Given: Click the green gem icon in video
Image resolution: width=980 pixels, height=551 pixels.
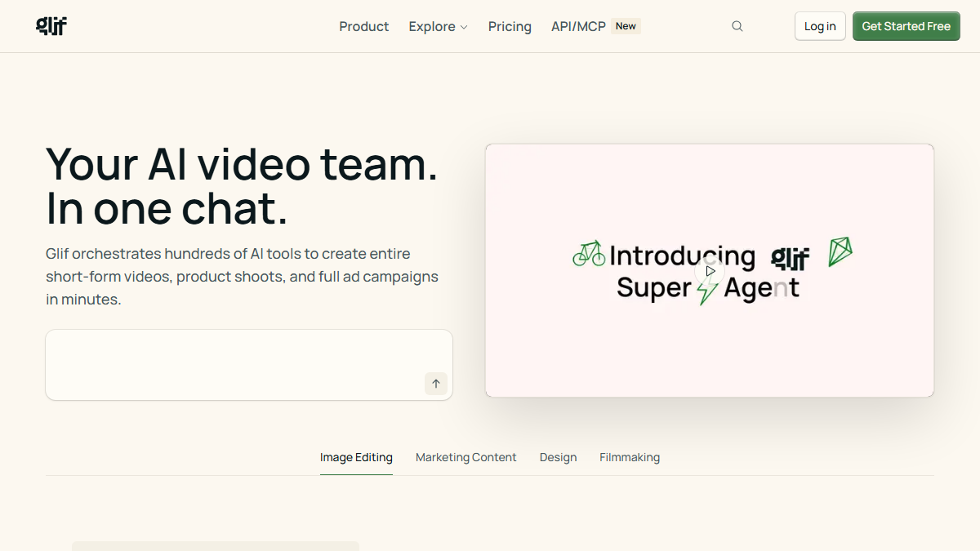Looking at the screenshot, I should pos(840,251).
